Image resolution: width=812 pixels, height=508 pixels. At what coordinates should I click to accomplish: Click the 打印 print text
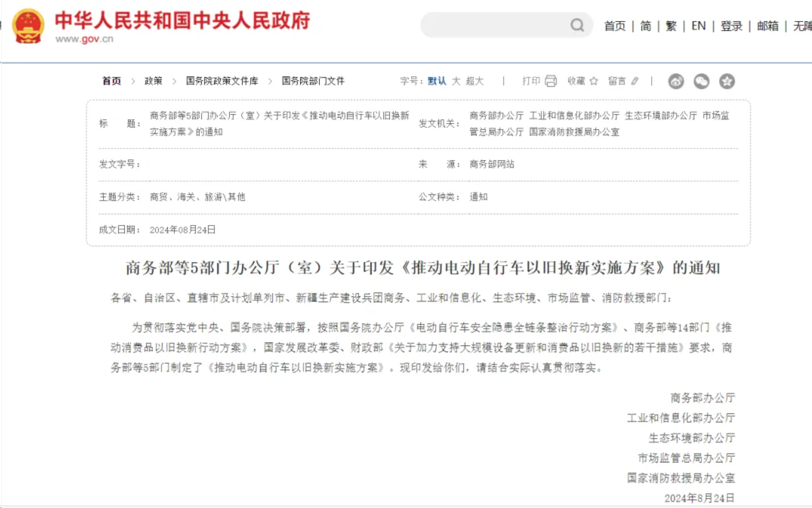531,81
